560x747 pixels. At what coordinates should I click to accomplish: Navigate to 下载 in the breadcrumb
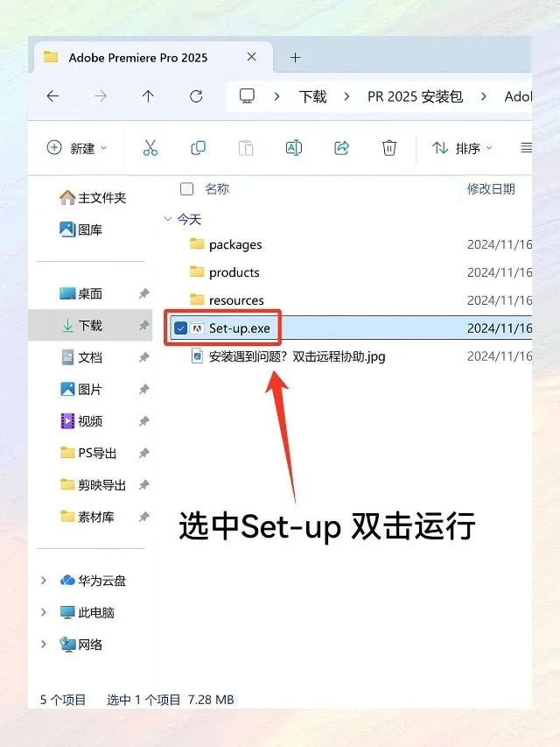[312, 96]
